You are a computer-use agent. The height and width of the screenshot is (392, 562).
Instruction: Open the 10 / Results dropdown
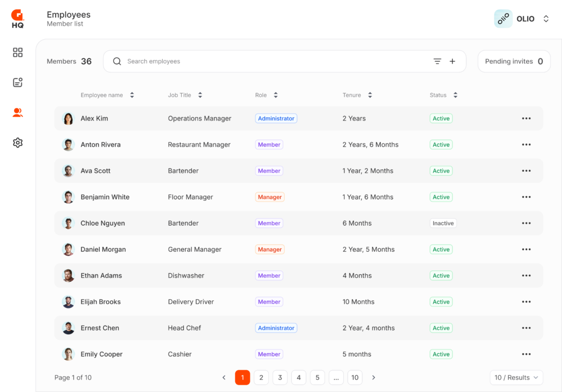[x=516, y=377]
